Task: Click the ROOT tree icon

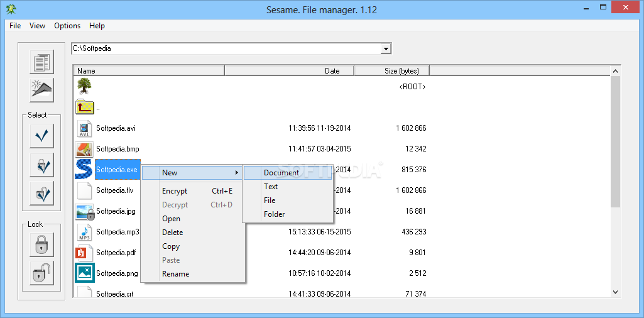Action: (x=84, y=86)
